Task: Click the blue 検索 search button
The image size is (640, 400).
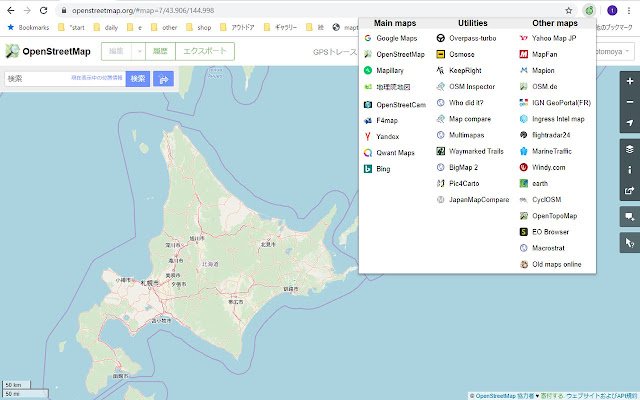Action: coord(138,79)
